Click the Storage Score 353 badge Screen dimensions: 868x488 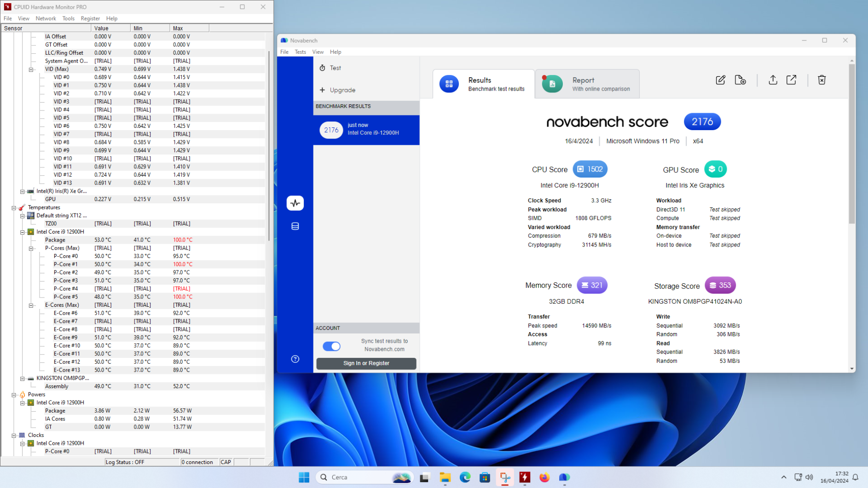pos(720,285)
